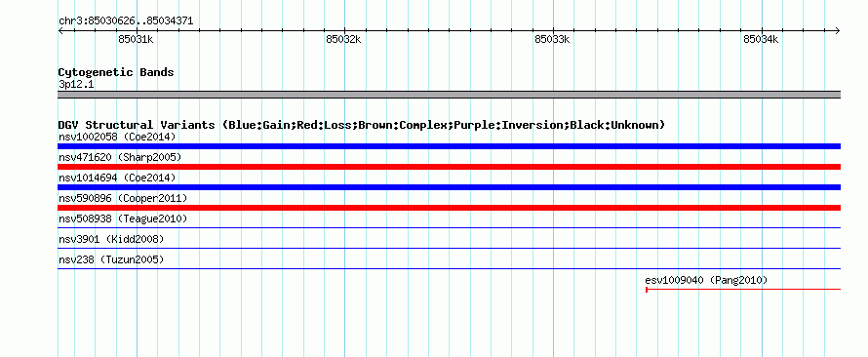Click the blue gain bar under nsv1014694
868x357 pixels.
[449, 187]
